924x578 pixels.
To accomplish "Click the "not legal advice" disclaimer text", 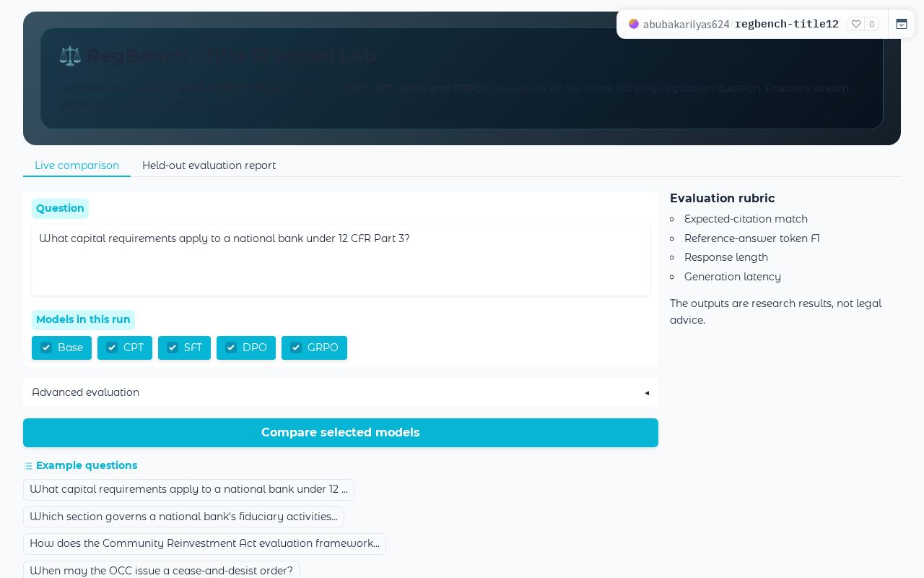I will click(775, 311).
